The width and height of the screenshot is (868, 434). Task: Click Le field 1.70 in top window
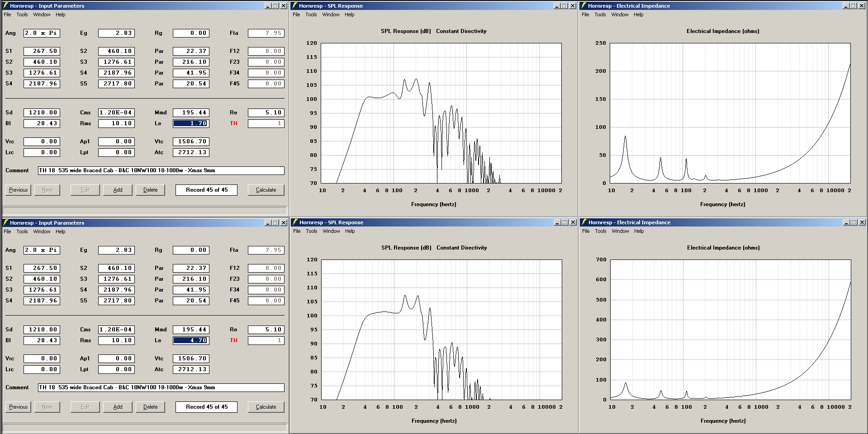(191, 123)
